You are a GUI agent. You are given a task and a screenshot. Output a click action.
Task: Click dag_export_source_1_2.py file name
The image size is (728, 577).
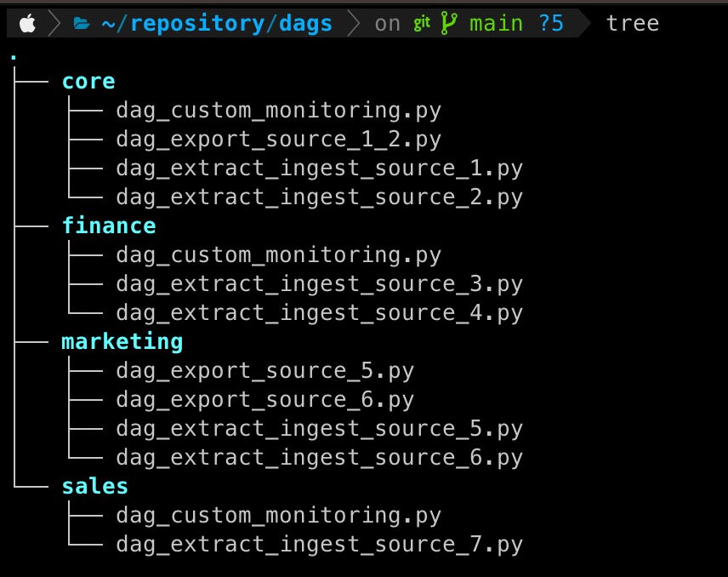point(279,140)
